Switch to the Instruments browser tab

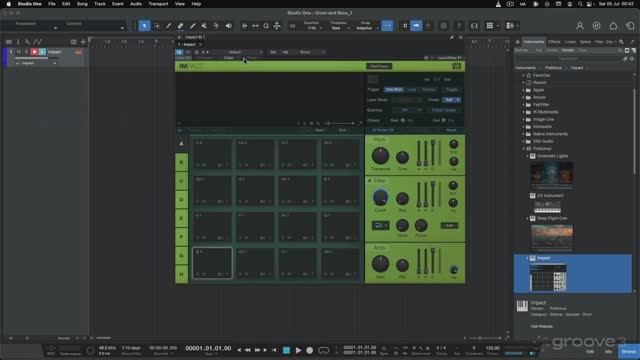(534, 42)
